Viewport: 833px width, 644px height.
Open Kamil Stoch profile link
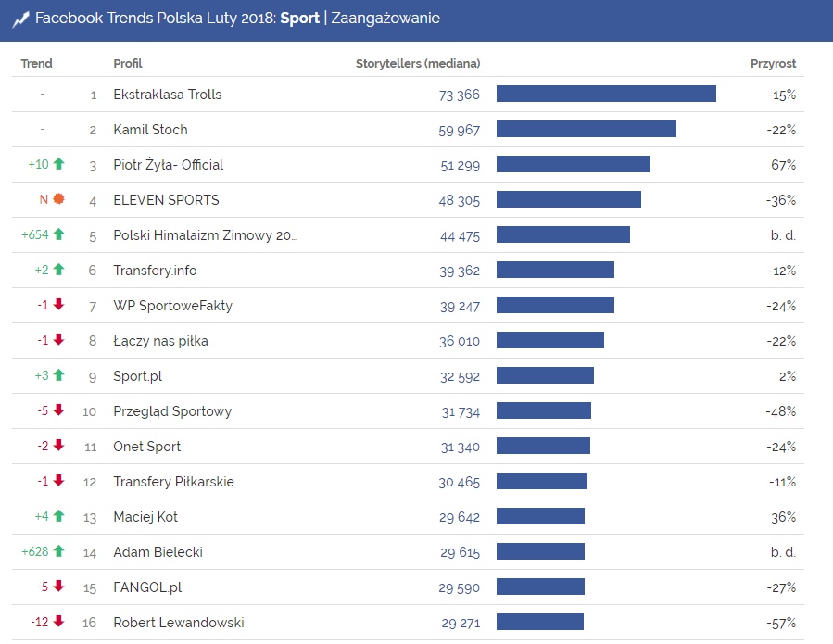pos(150,130)
